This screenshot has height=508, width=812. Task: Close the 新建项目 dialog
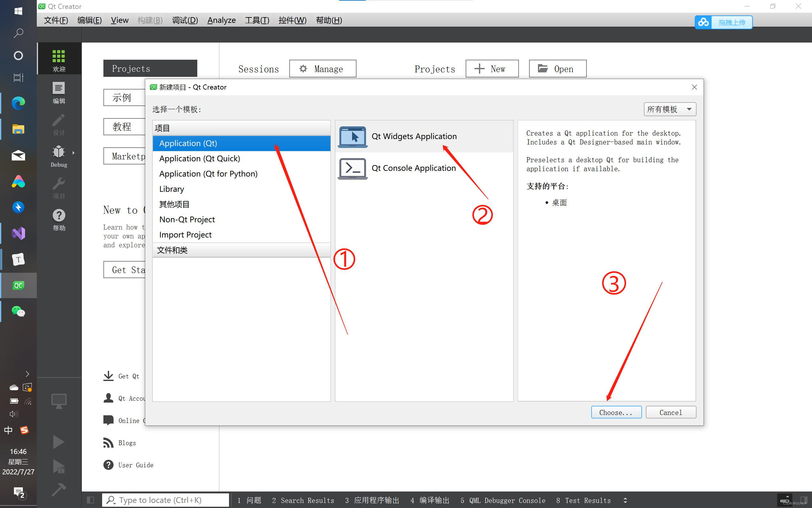(694, 87)
